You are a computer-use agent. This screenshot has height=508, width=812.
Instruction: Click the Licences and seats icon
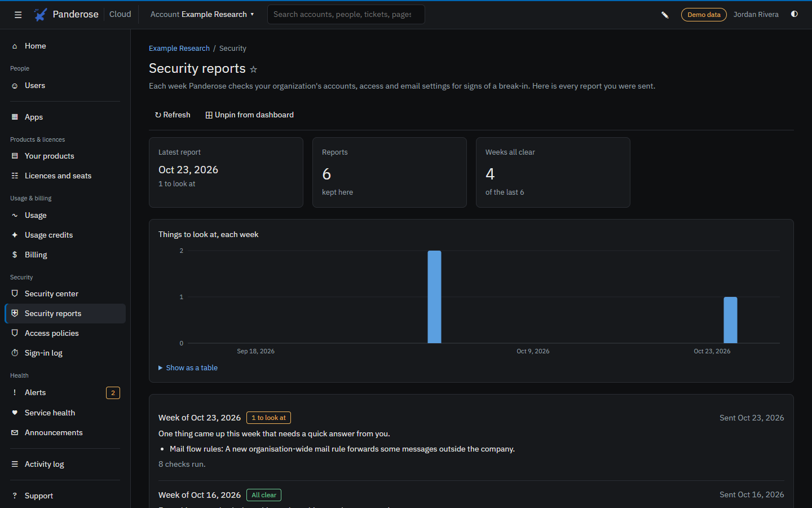click(x=15, y=176)
